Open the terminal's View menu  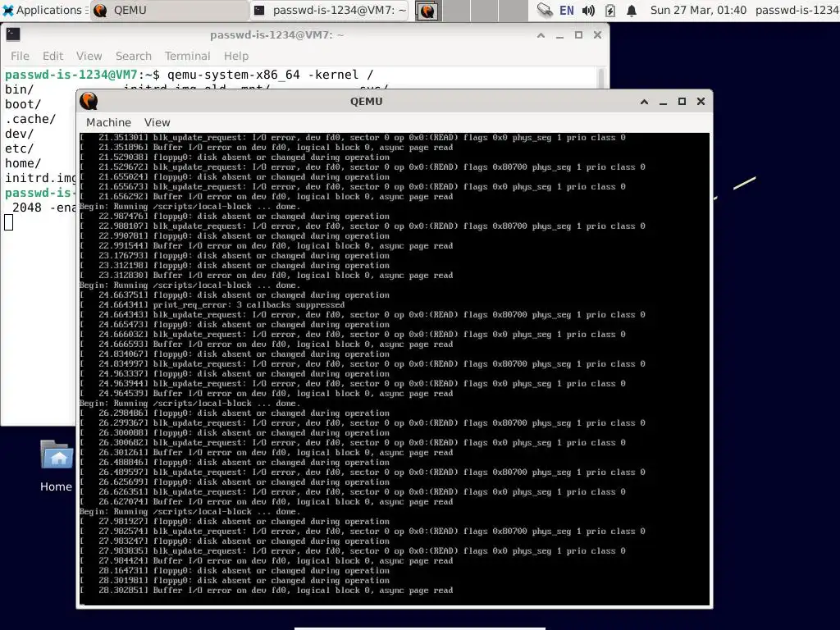click(x=89, y=56)
